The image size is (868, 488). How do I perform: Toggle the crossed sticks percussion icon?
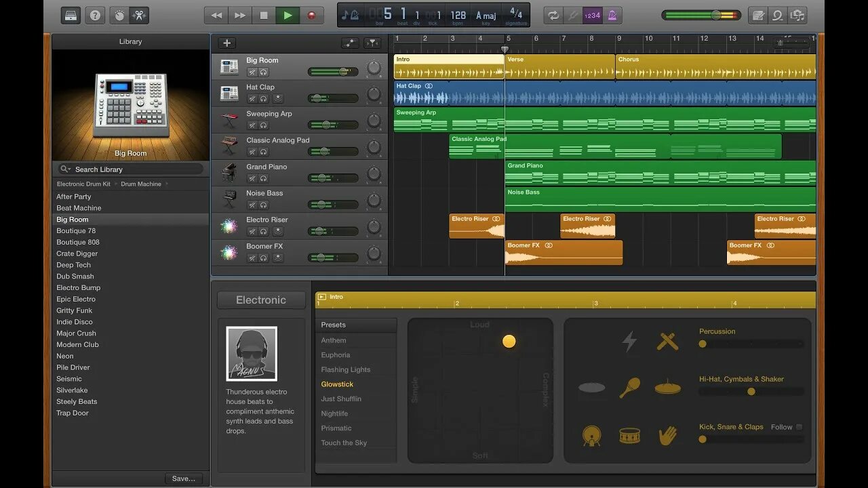click(668, 341)
